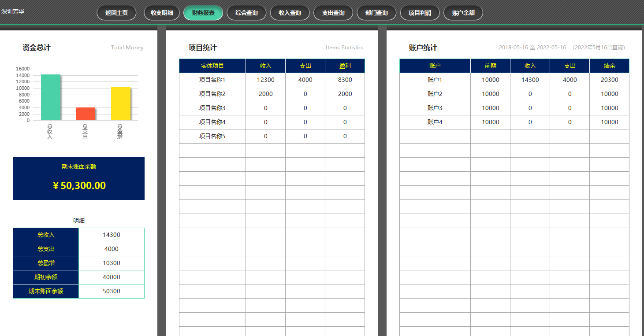Select the 期初余额 label cell

46,277
